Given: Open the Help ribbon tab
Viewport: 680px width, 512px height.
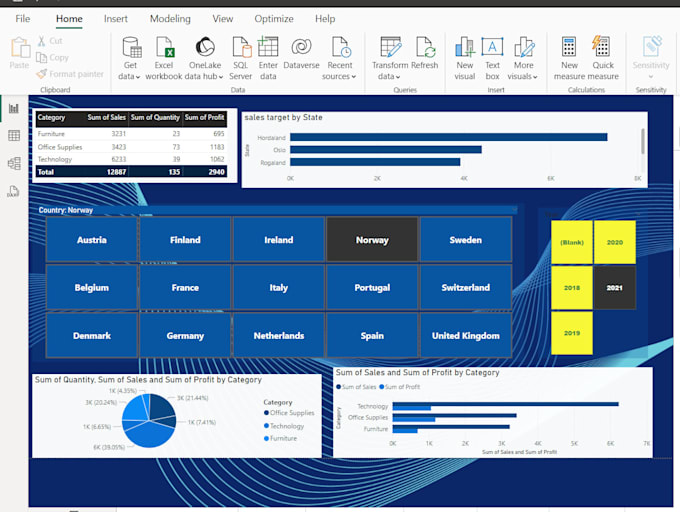Looking at the screenshot, I should [x=325, y=19].
